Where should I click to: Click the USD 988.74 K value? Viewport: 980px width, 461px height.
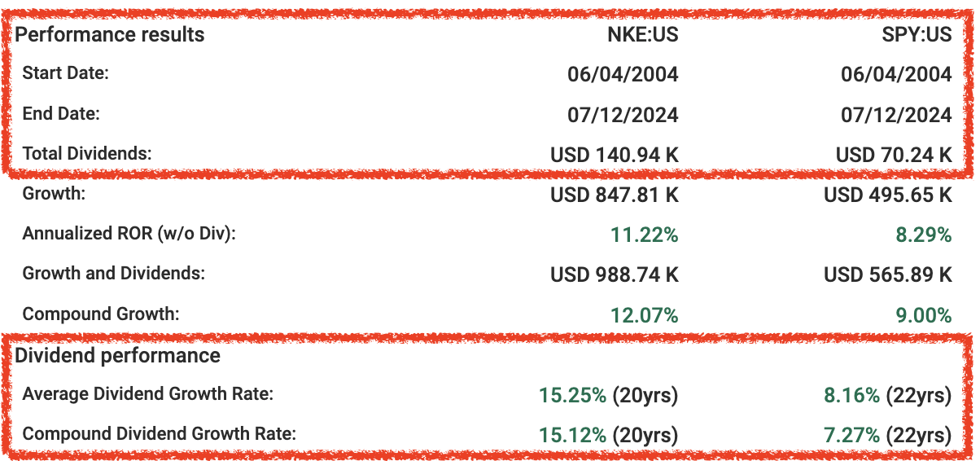pos(615,274)
